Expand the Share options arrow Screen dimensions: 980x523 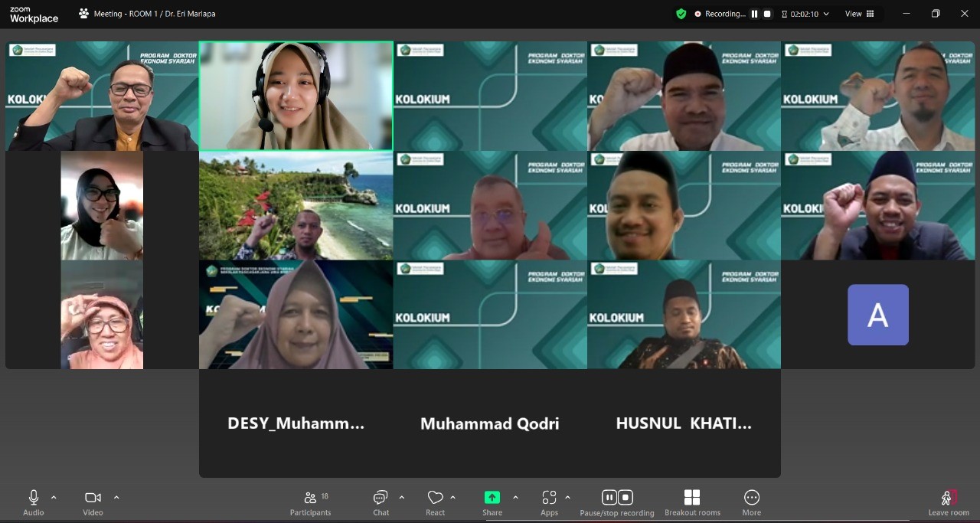(x=515, y=497)
